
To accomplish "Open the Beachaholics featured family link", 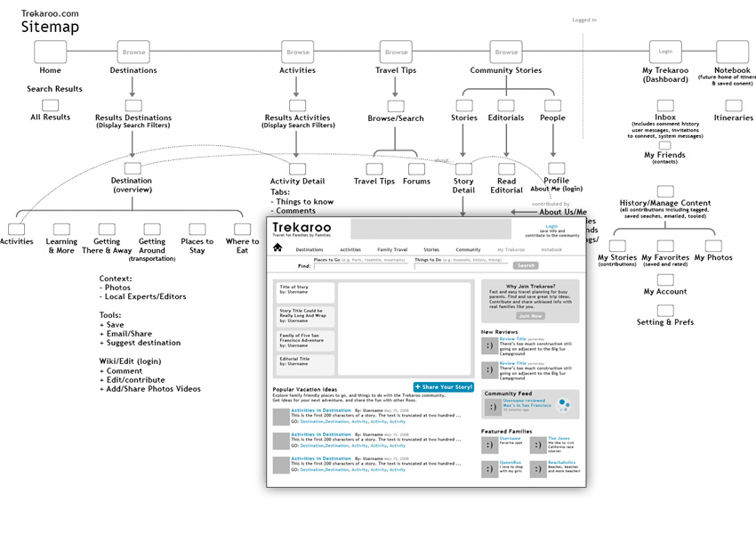I will [562, 462].
